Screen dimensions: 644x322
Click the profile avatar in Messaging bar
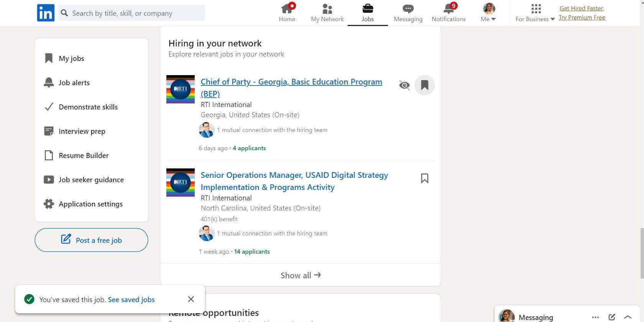coord(506,316)
